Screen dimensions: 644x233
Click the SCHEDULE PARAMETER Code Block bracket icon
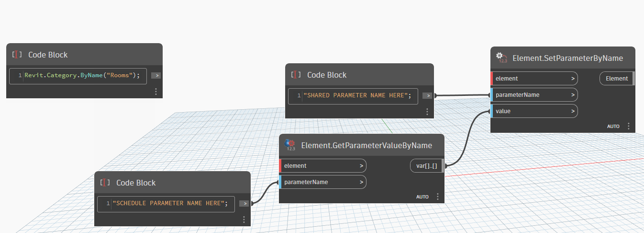[x=105, y=183]
